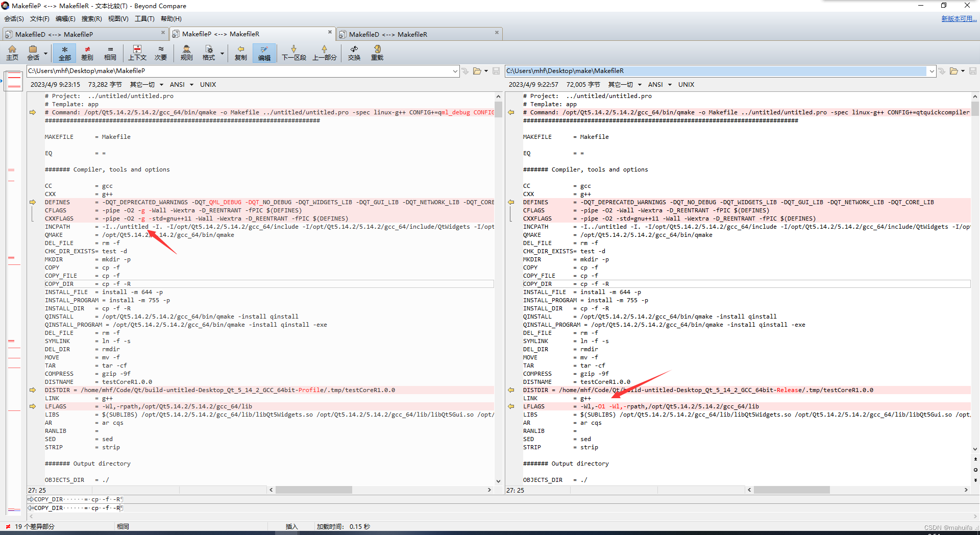Click the 新版本可用 link
980x535 pixels.
point(959,19)
